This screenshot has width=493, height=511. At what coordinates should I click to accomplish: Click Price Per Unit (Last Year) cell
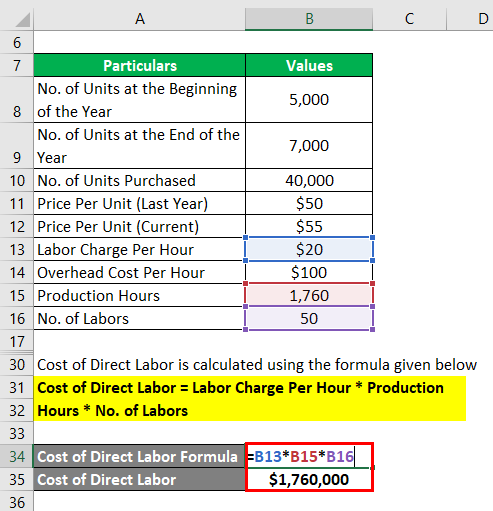(140, 203)
